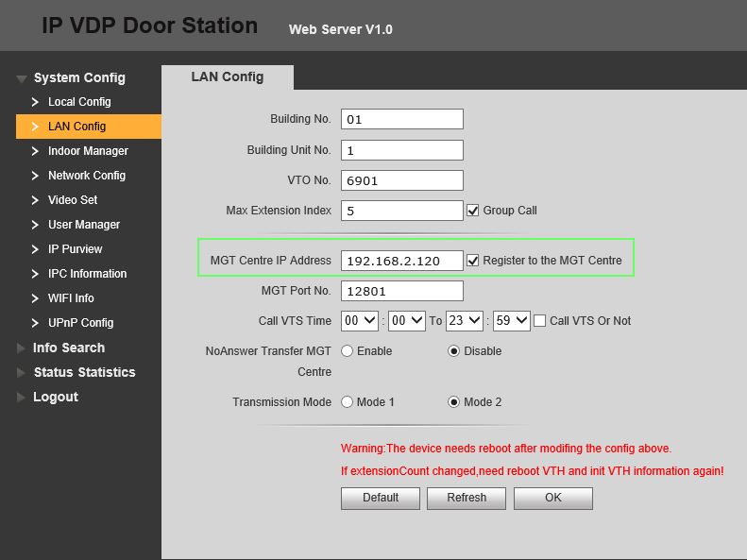Switch to the LAN Config tab
Viewport: 747px width, 560px height.
pyautogui.click(x=227, y=76)
